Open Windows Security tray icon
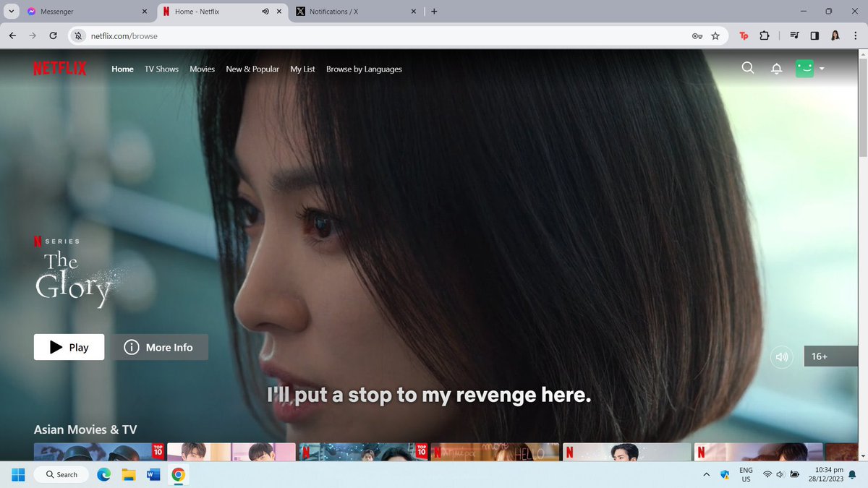Image resolution: width=868 pixels, height=488 pixels. point(724,474)
